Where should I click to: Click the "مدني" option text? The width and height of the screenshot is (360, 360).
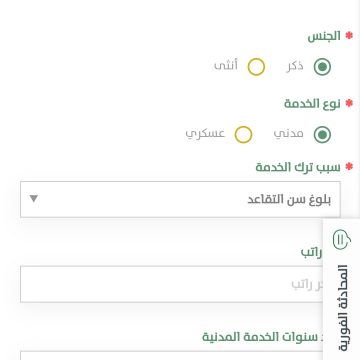tap(289, 134)
